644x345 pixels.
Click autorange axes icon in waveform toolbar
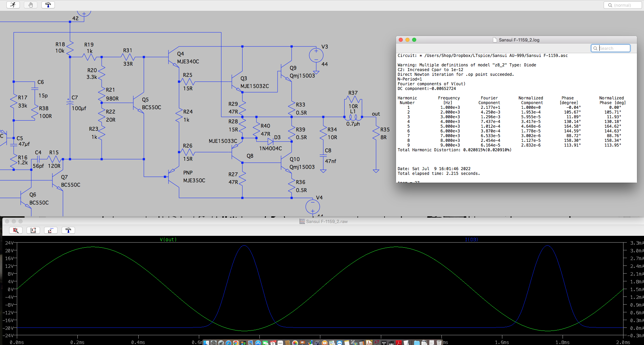[33, 230]
